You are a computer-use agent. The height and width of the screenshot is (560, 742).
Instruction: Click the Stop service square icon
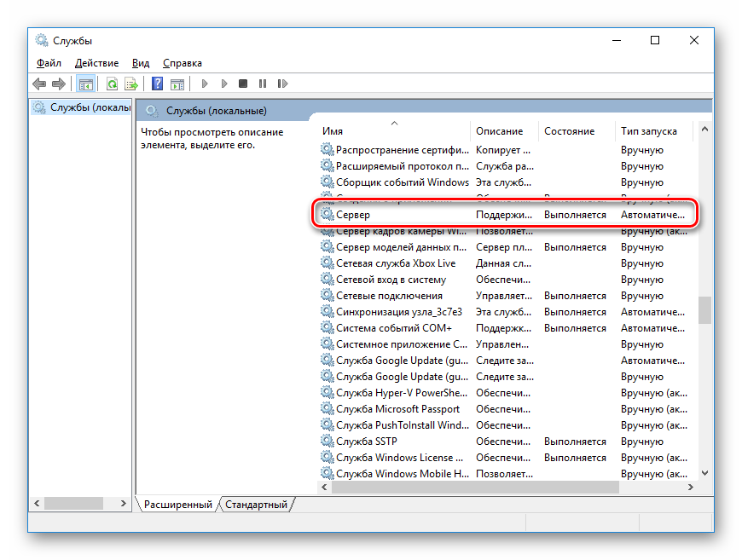point(243,84)
